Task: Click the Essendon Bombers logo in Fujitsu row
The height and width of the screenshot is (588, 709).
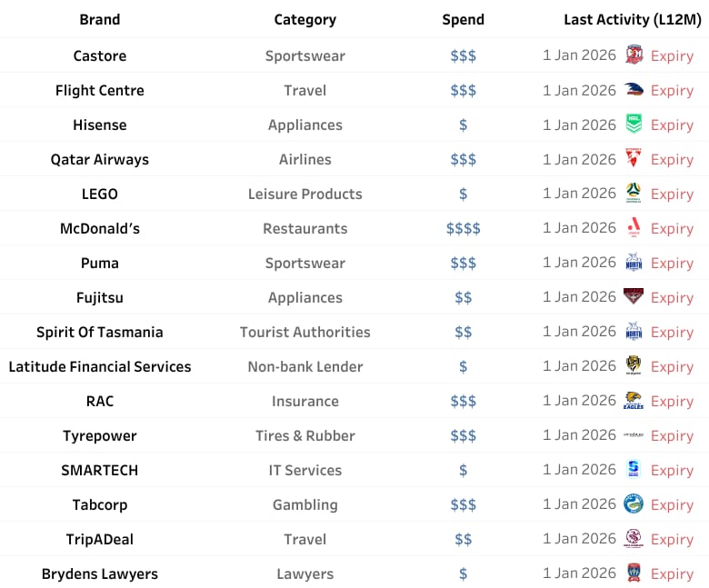Action: pos(634,296)
